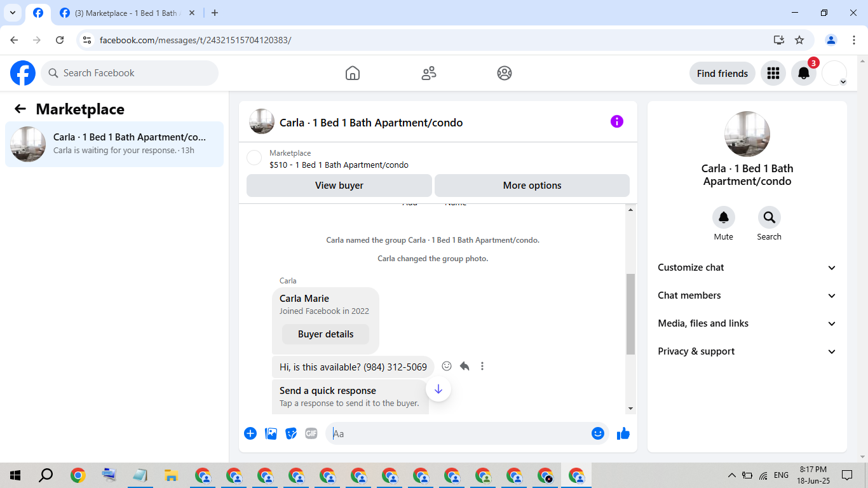The height and width of the screenshot is (488, 868).
Task: Click the ENG language indicator
Action: click(x=781, y=475)
